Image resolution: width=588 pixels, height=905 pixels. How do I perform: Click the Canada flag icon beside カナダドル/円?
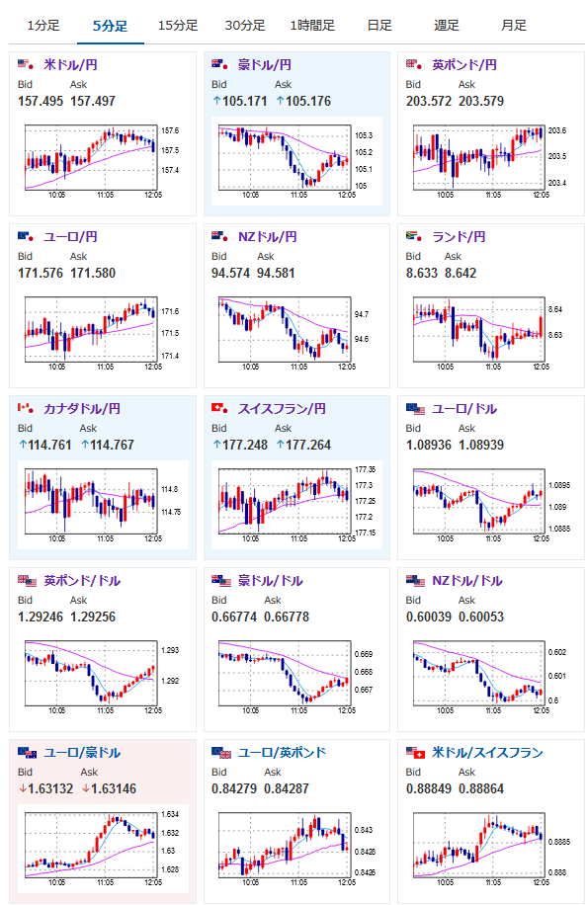[x=26, y=409]
